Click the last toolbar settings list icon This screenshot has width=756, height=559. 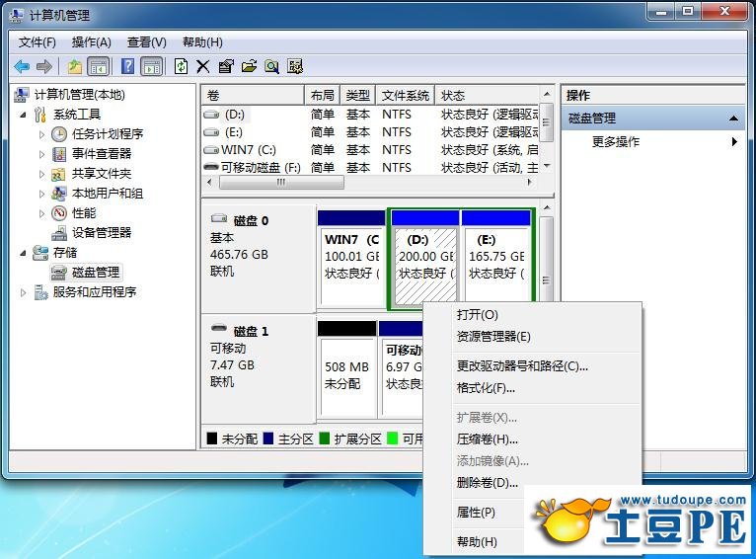pyautogui.click(x=294, y=66)
